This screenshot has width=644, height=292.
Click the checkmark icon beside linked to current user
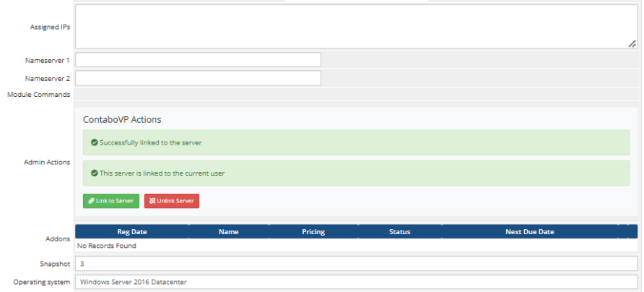coord(95,173)
